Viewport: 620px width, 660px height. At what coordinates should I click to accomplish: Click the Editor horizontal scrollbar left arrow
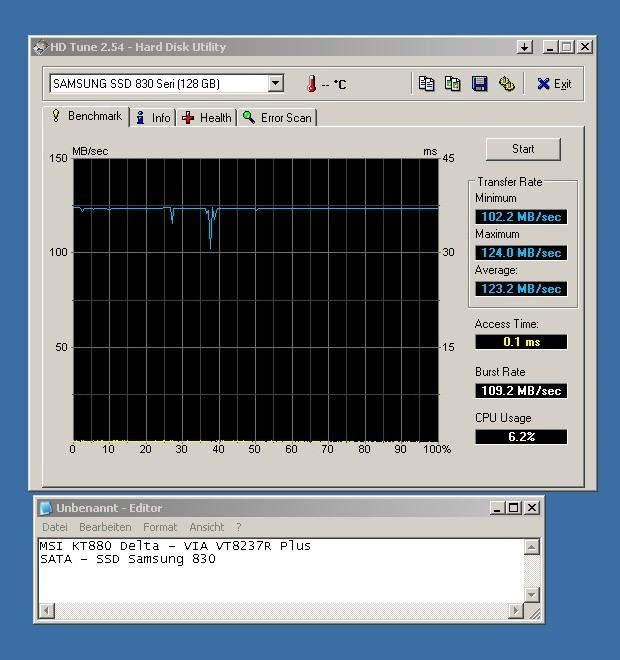click(x=46, y=610)
